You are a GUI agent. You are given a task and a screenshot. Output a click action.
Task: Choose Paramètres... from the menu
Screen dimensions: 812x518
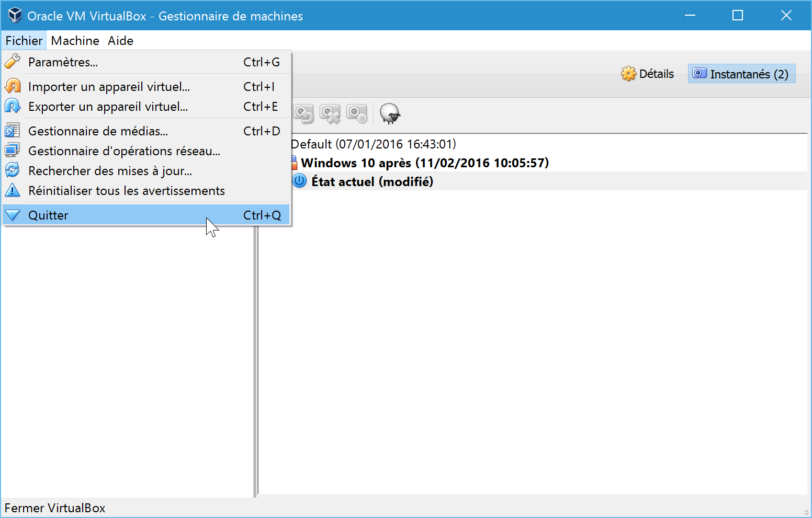[x=146, y=62]
